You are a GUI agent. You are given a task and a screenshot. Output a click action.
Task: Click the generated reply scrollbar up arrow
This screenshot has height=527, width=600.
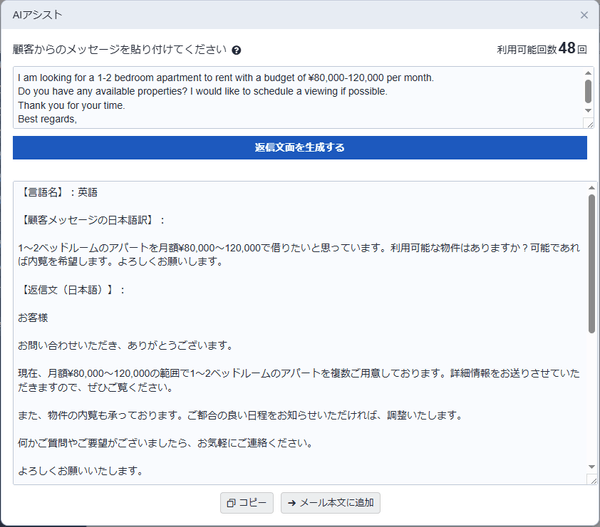tap(592, 188)
